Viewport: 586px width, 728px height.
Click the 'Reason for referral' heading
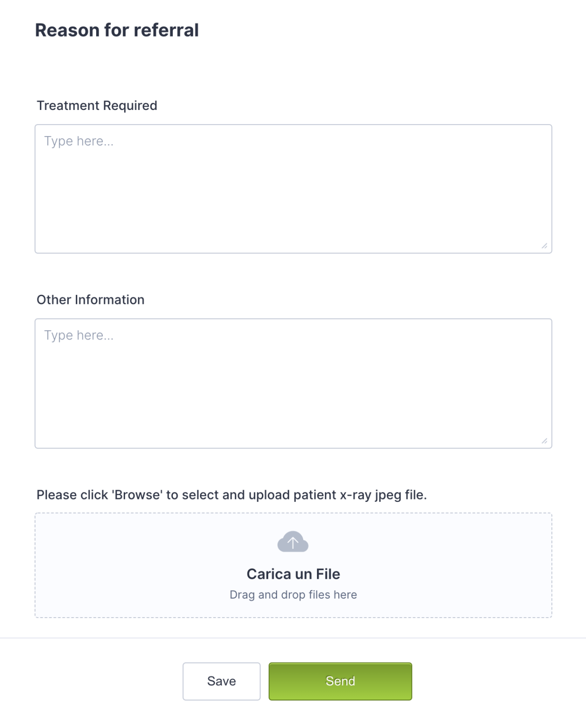pos(117,30)
